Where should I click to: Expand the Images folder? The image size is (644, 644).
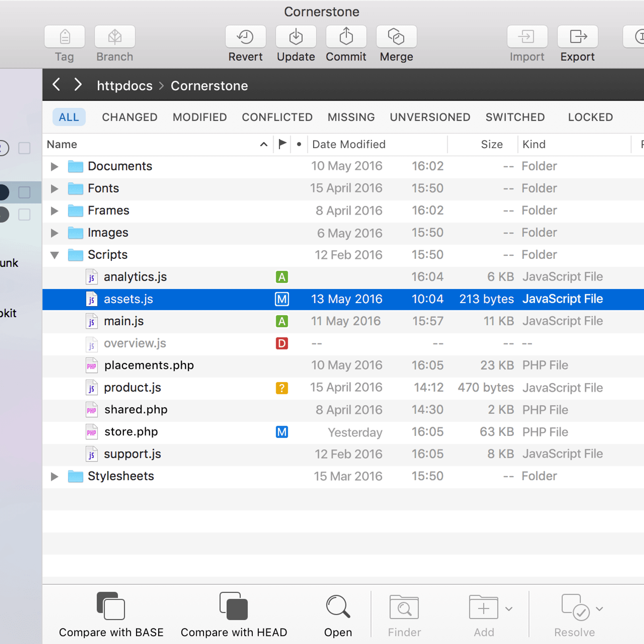[x=54, y=233]
